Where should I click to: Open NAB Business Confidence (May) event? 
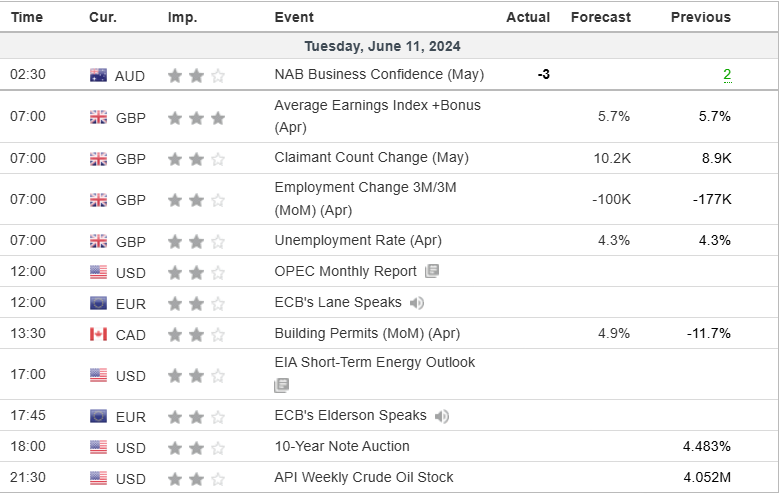(379, 75)
